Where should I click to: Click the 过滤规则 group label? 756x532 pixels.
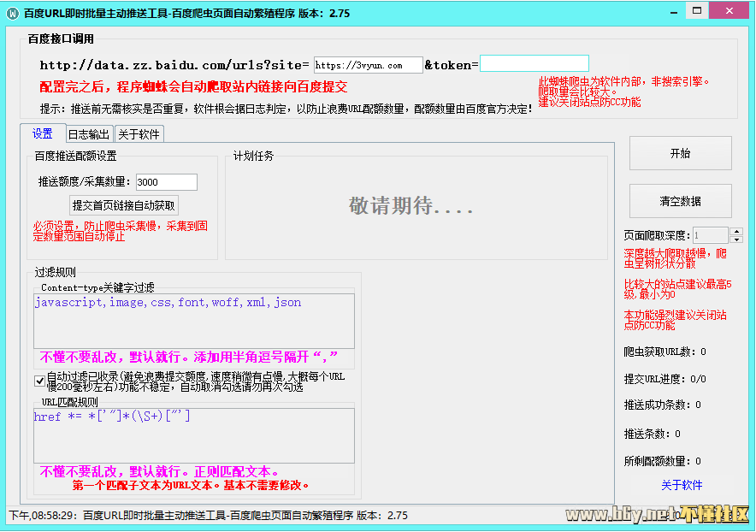pyautogui.click(x=56, y=272)
